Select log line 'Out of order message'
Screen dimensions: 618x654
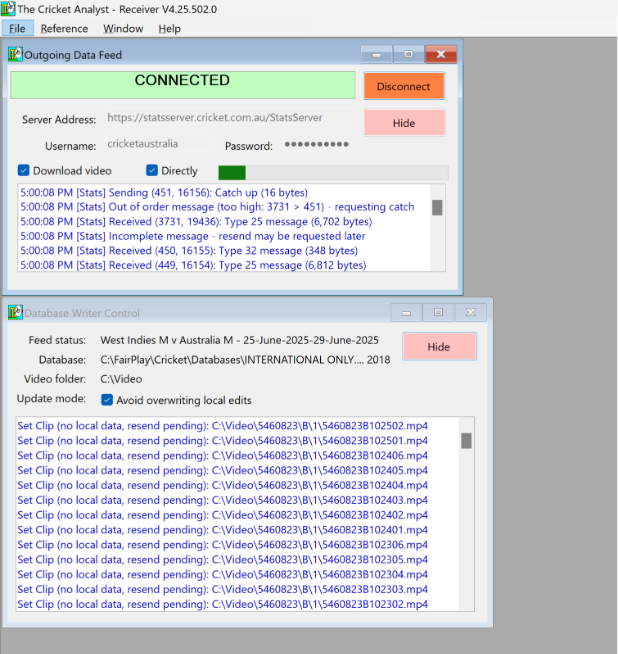[217, 207]
